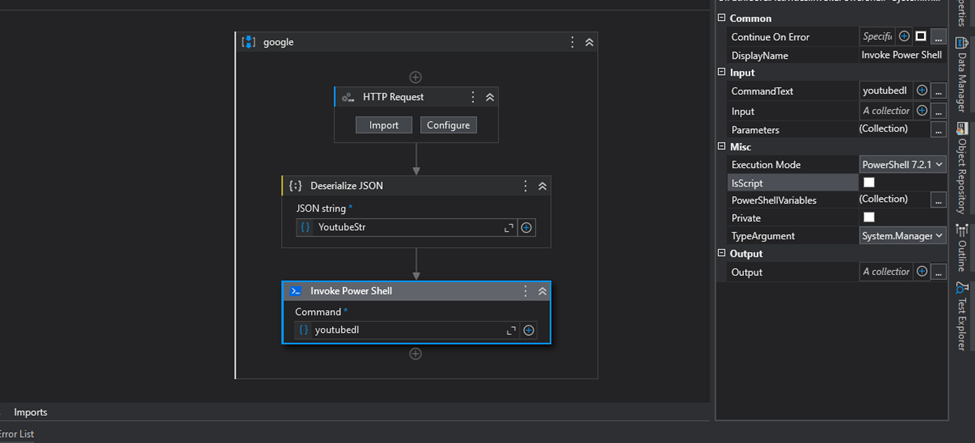The image size is (975, 443).
Task: Click the Deserialize JSON activity icon
Action: pos(295,186)
